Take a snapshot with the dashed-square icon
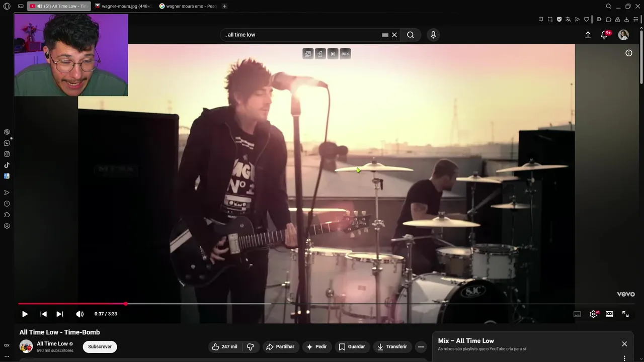 [550, 20]
